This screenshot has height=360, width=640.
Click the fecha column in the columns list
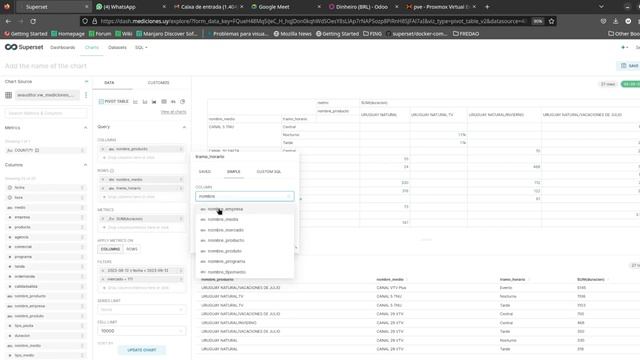(x=46, y=188)
